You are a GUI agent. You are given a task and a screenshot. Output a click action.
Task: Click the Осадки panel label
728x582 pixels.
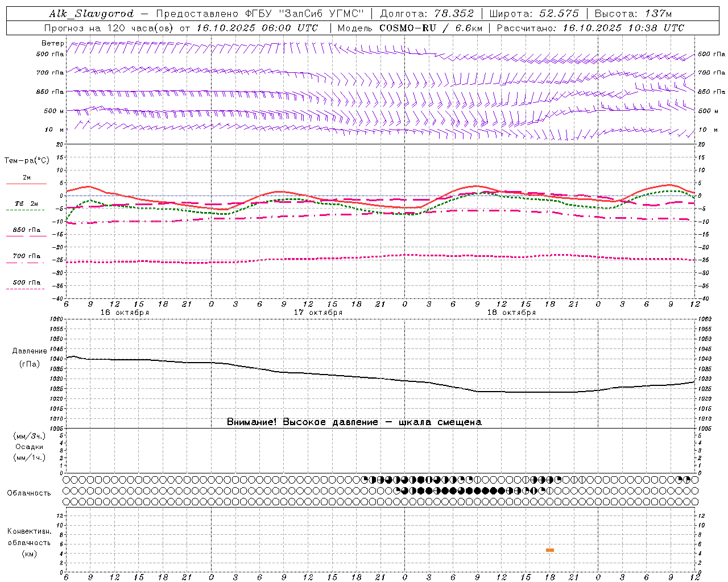tap(30, 447)
